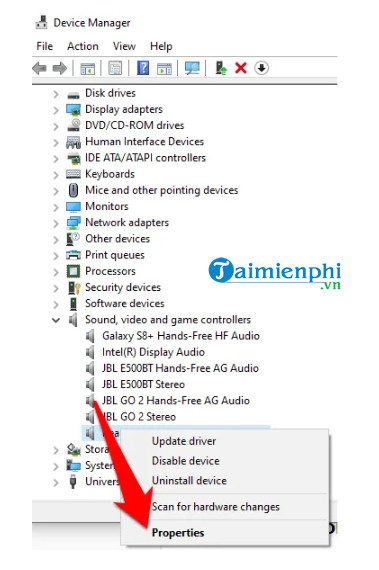Expand the Security devices node
Image resolution: width=379 pixels, height=570 pixels.
(56, 288)
